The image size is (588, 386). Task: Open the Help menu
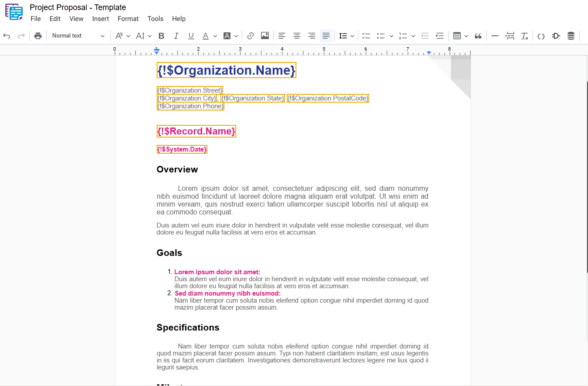point(179,19)
